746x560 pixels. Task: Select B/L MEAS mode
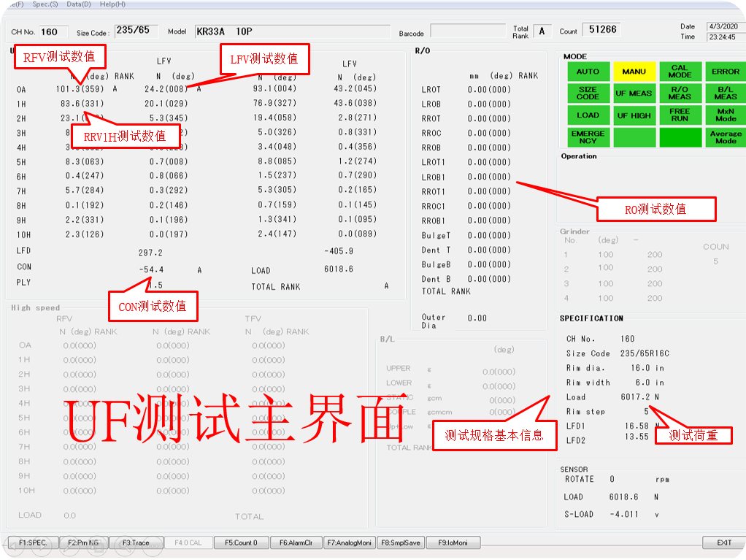(x=726, y=93)
